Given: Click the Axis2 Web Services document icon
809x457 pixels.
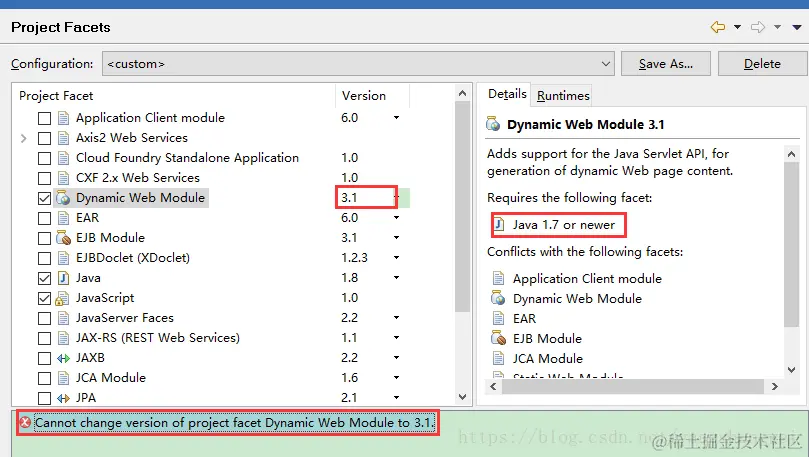Looking at the screenshot, I should click(x=63, y=138).
